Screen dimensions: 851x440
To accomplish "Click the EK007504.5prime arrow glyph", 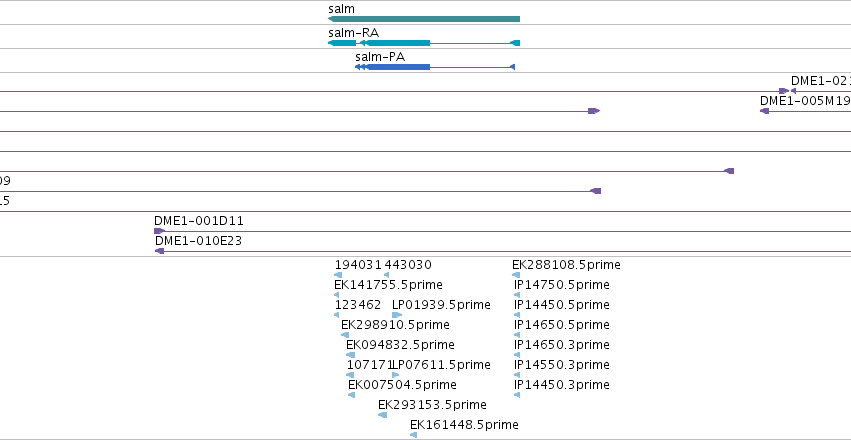I will coord(351,395).
